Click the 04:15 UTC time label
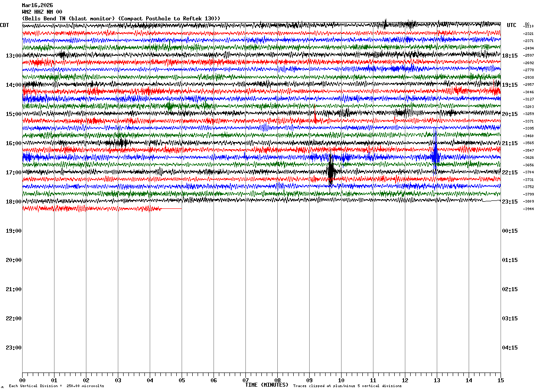The image size is (536, 392). click(510, 348)
